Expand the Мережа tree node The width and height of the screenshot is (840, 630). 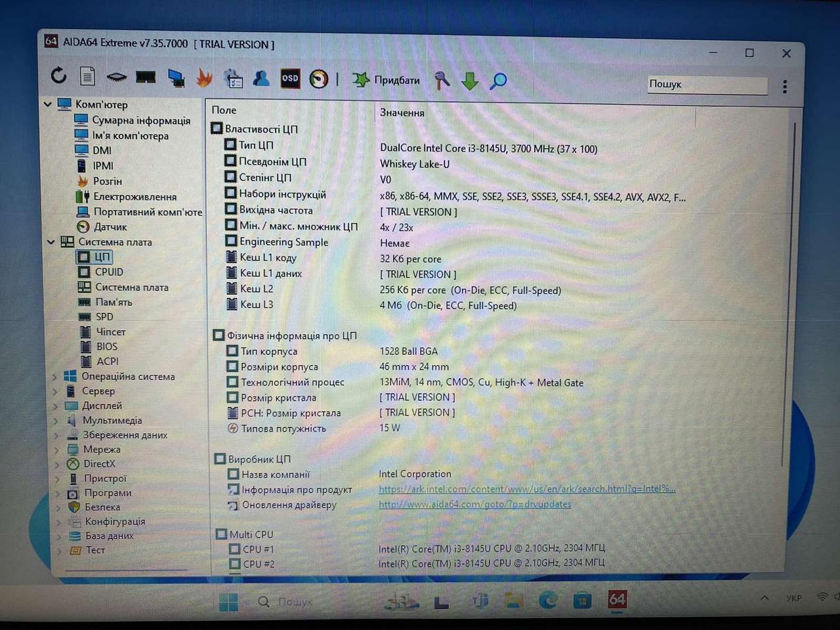(x=57, y=450)
